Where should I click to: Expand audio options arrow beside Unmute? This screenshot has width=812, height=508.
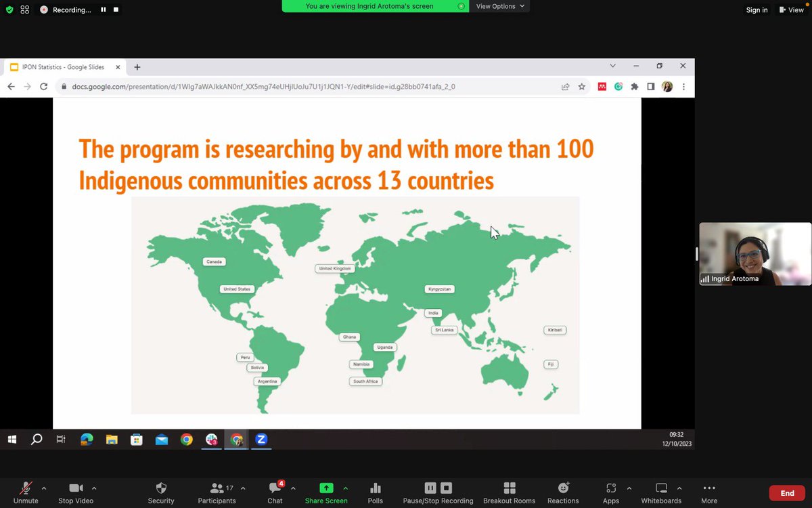(x=44, y=488)
